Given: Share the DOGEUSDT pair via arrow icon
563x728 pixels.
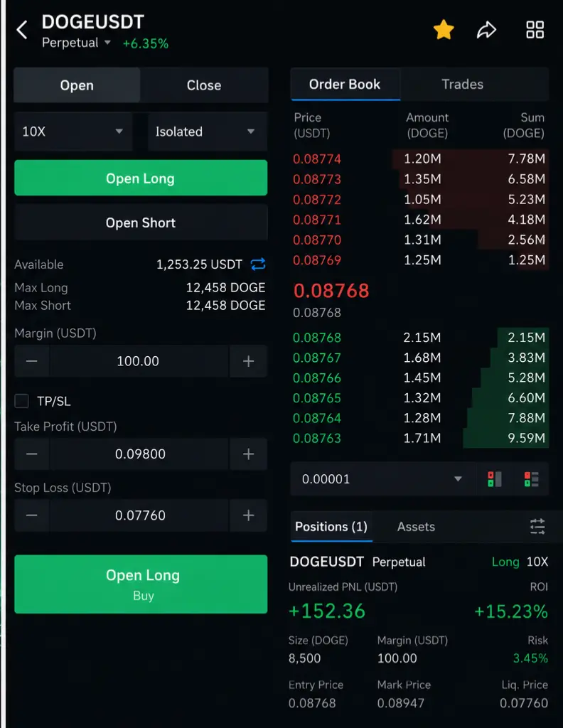Looking at the screenshot, I should 486,30.
